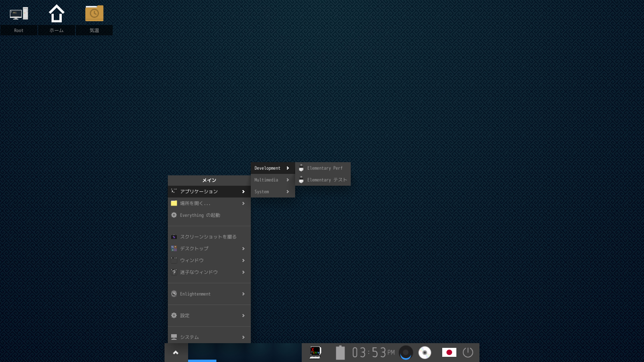Image resolution: width=644 pixels, height=362 pixels.
Task: Click the power button icon in shelf
Action: [468, 353]
